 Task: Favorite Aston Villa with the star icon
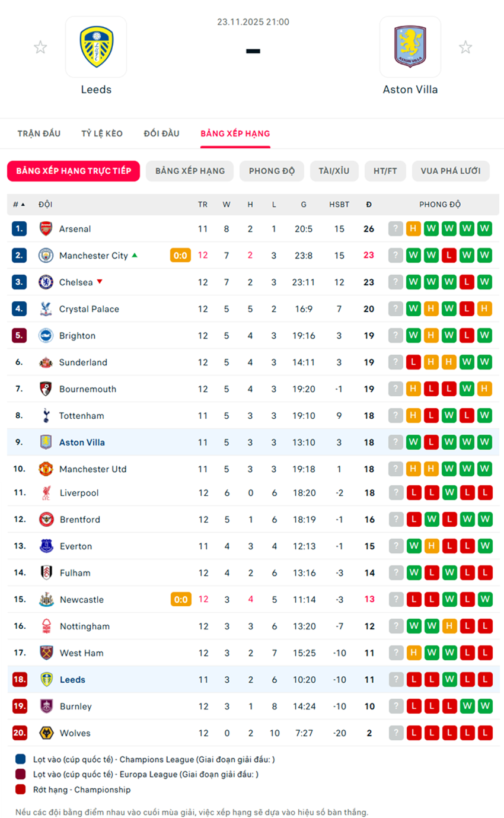coord(465,47)
